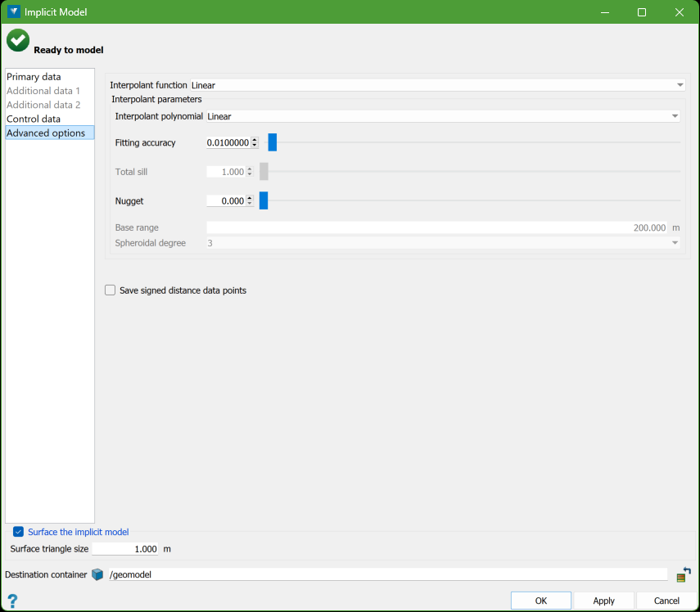The image size is (700, 612).
Task: Select the Primary data page
Action: click(34, 77)
